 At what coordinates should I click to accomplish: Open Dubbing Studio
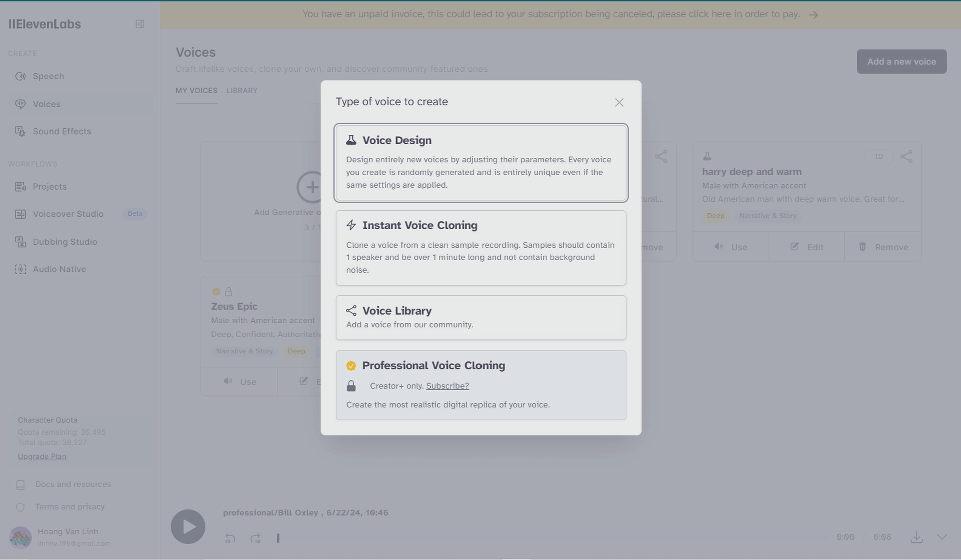coord(80,242)
